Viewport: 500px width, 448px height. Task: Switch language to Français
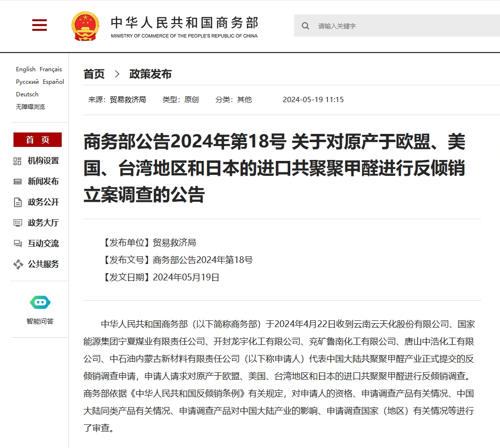coord(51,69)
